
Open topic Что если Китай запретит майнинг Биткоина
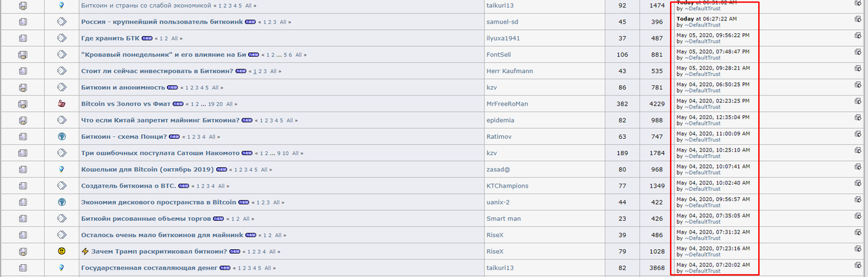160,120
